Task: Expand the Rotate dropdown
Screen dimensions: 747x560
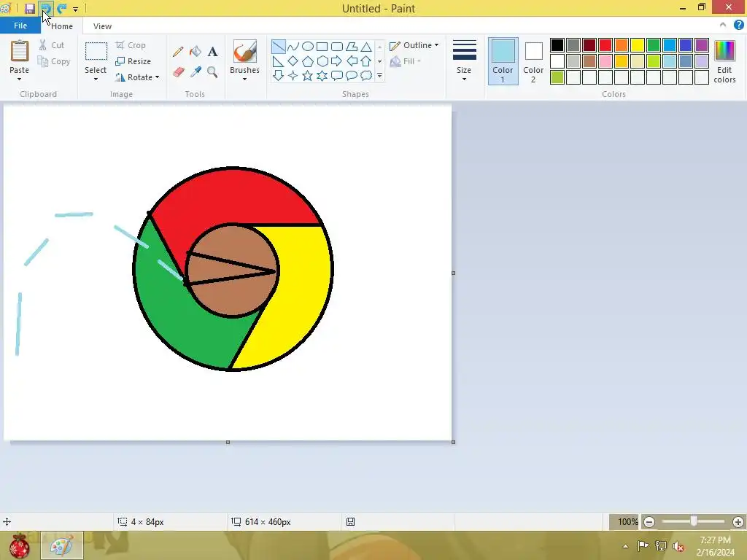Action: coord(158,77)
